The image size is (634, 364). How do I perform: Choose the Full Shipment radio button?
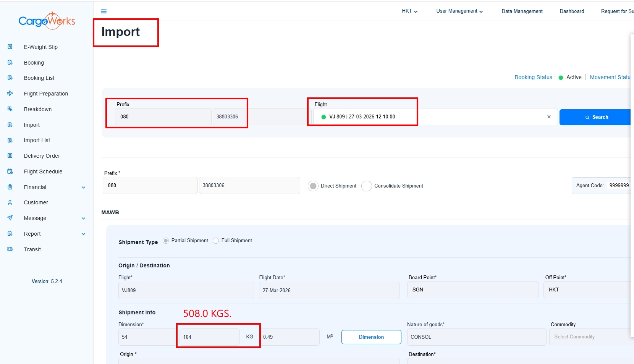pyautogui.click(x=216, y=241)
